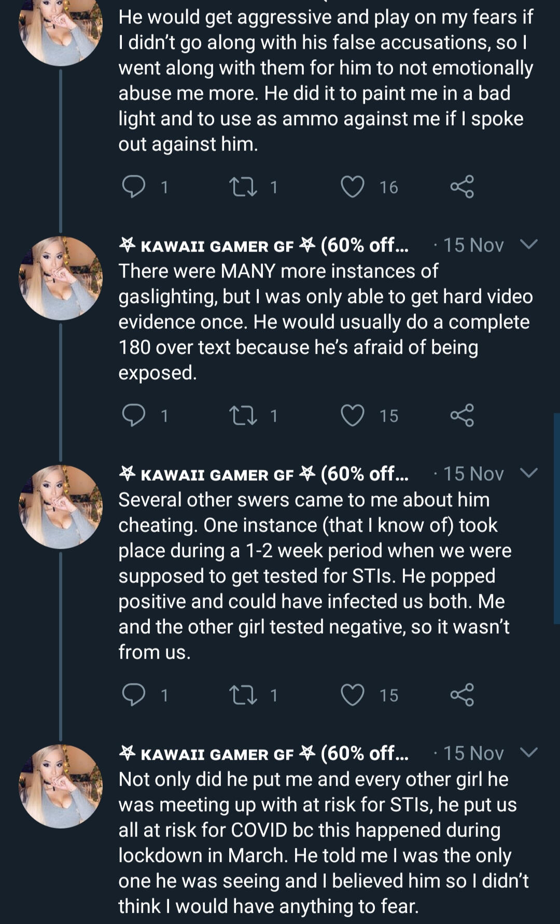Image resolution: width=560 pixels, height=924 pixels.
Task: Reply to the tweet about false accusations
Action: tap(133, 187)
